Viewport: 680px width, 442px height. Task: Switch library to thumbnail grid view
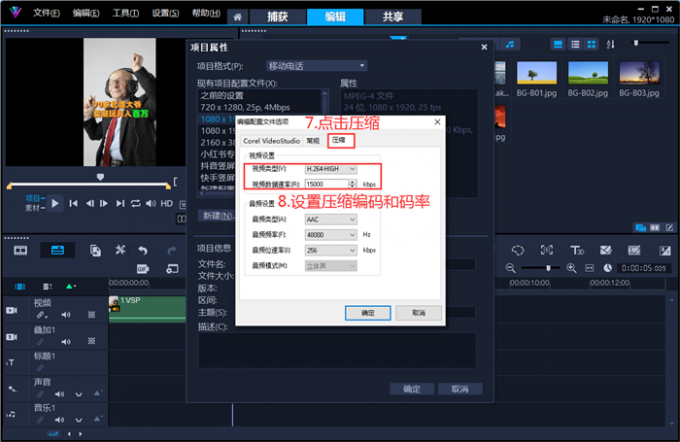(592, 44)
